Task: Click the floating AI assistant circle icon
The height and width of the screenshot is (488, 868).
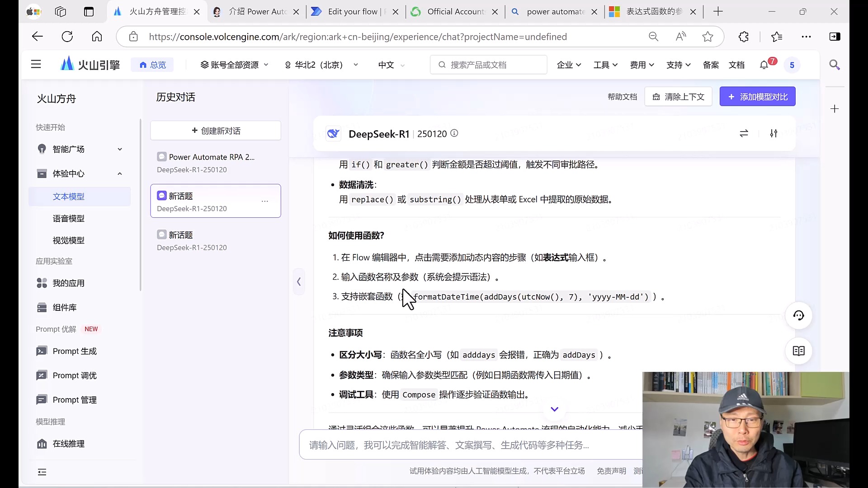Action: [x=799, y=315]
